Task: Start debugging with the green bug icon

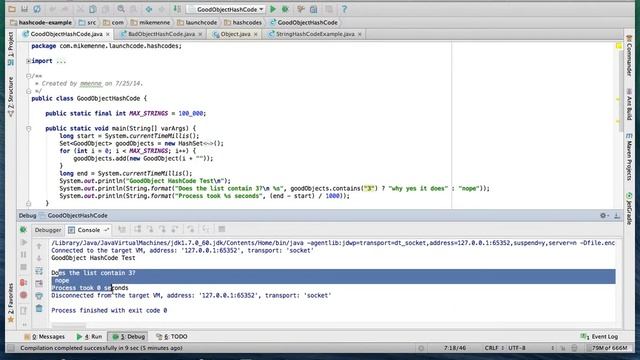Action: click(285, 9)
